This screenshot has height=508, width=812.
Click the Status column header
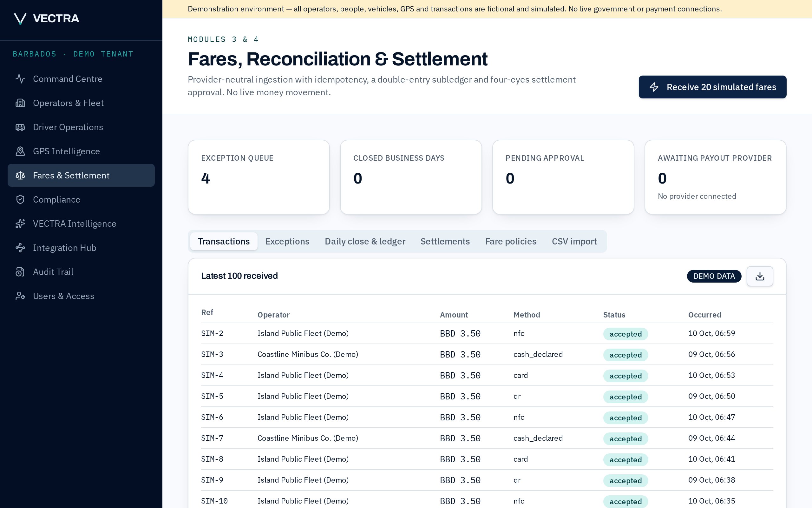pos(614,315)
